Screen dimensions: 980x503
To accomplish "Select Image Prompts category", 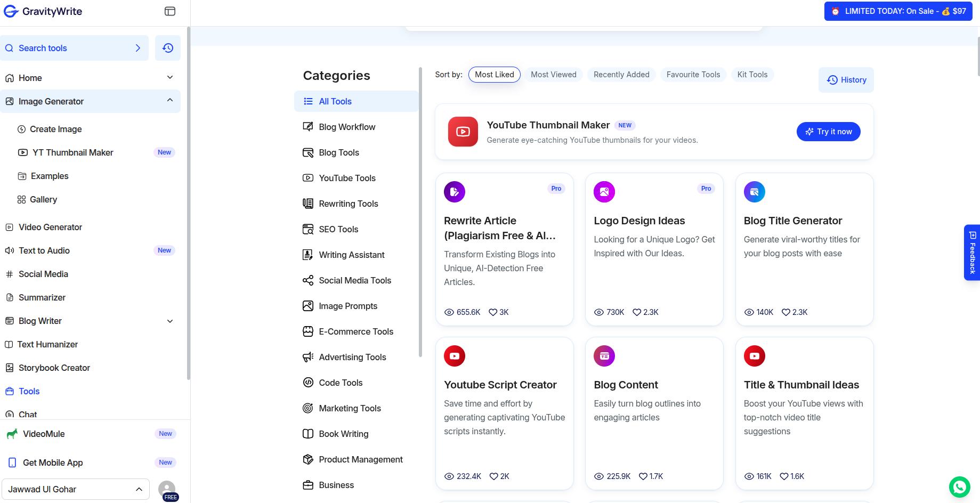I will (356, 306).
